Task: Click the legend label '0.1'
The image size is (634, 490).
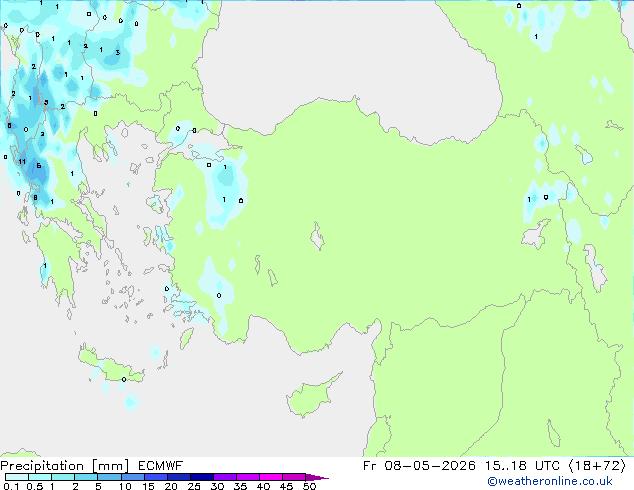Action: pos(11,486)
